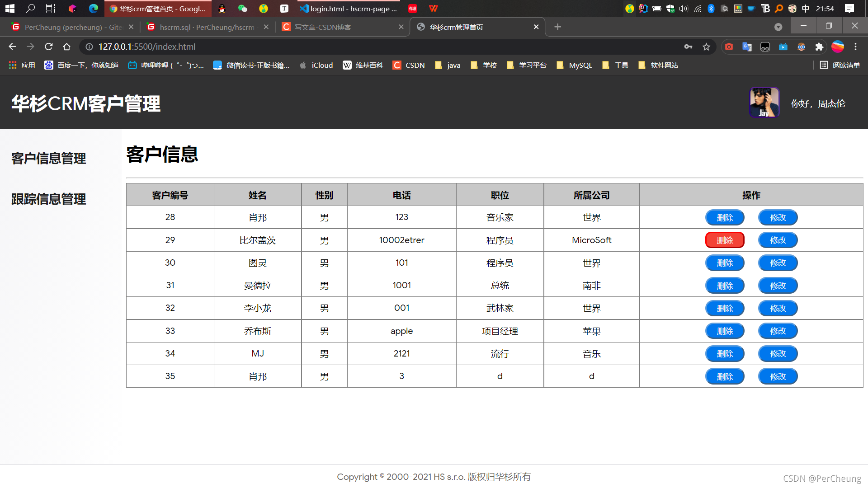The image size is (868, 488).
Task: Open new tab with plus icon
Action: [x=557, y=27]
